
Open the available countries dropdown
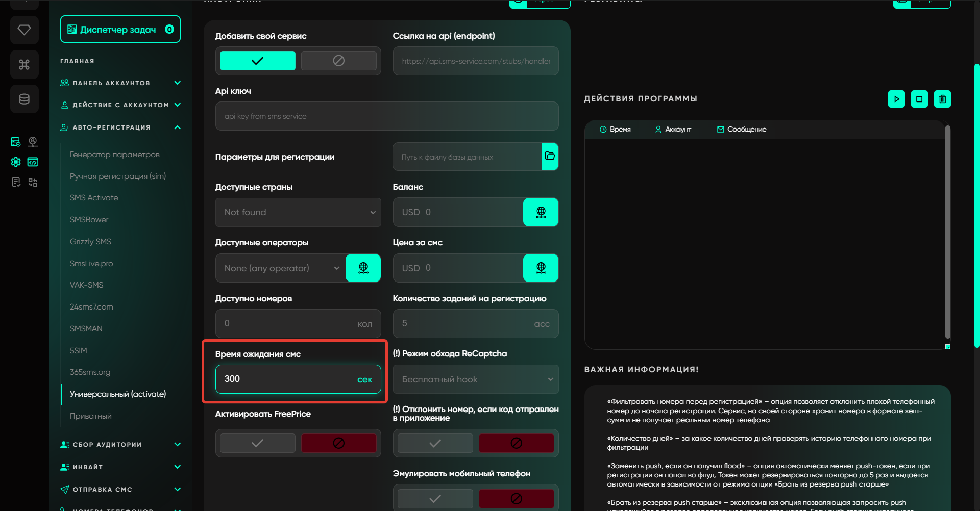(x=298, y=212)
